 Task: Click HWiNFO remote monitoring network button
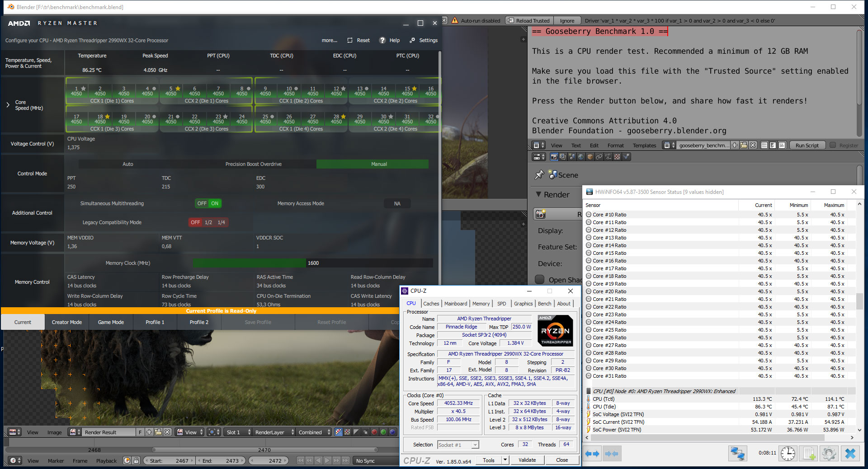tap(737, 453)
